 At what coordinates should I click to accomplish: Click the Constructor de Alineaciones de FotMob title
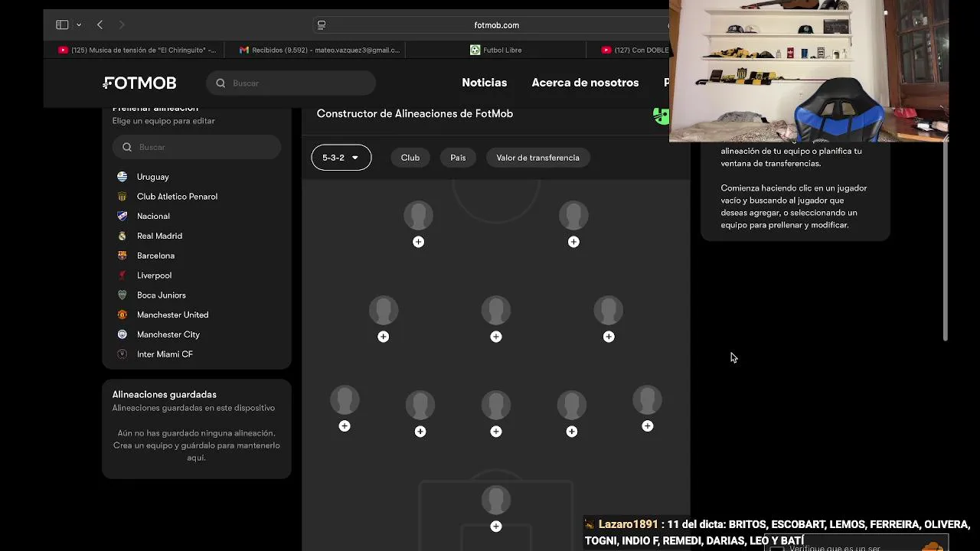point(415,113)
